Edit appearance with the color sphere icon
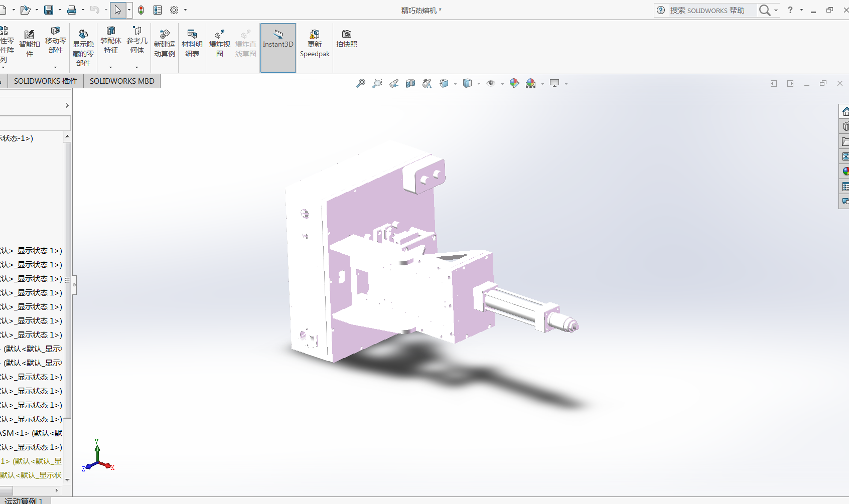 tap(514, 84)
